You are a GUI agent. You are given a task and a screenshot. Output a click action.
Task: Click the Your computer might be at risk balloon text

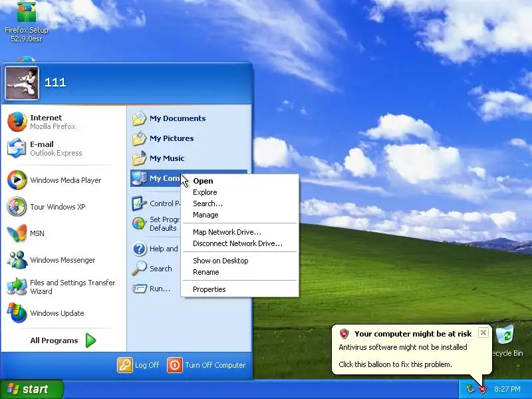[413, 334]
